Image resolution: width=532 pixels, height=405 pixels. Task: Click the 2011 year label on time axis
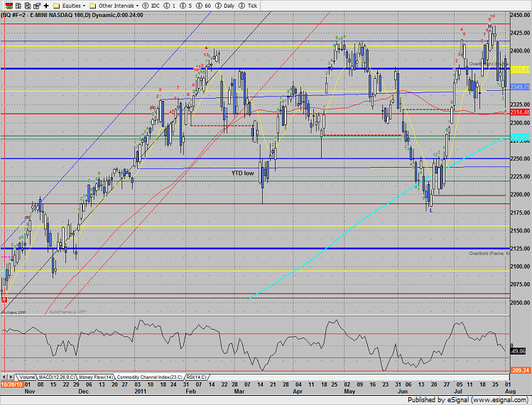tap(141, 391)
